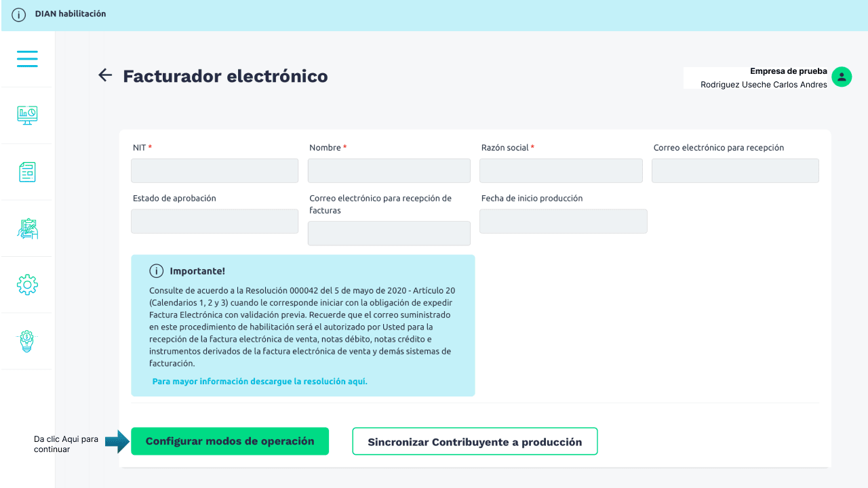
Task: Download the resolution via aquí link
Action: (260, 382)
